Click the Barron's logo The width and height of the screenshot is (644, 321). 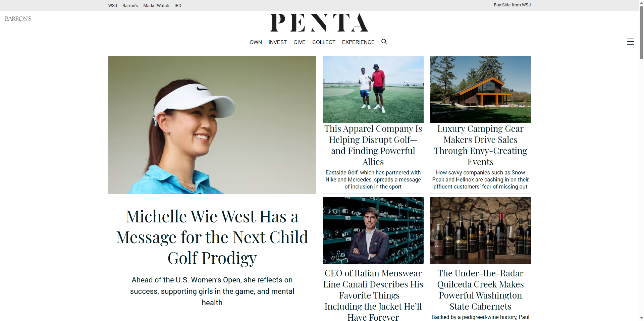point(18,19)
